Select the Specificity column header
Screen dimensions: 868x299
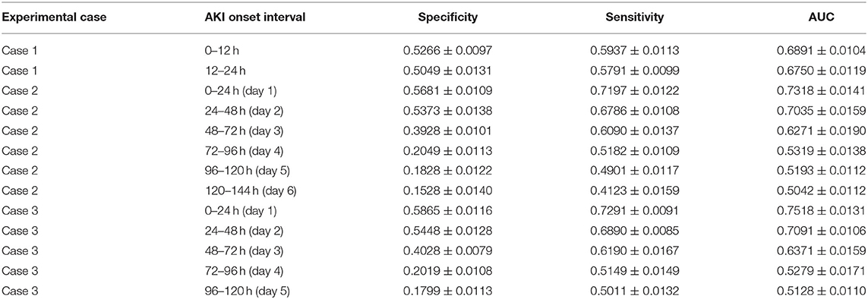[x=447, y=17]
